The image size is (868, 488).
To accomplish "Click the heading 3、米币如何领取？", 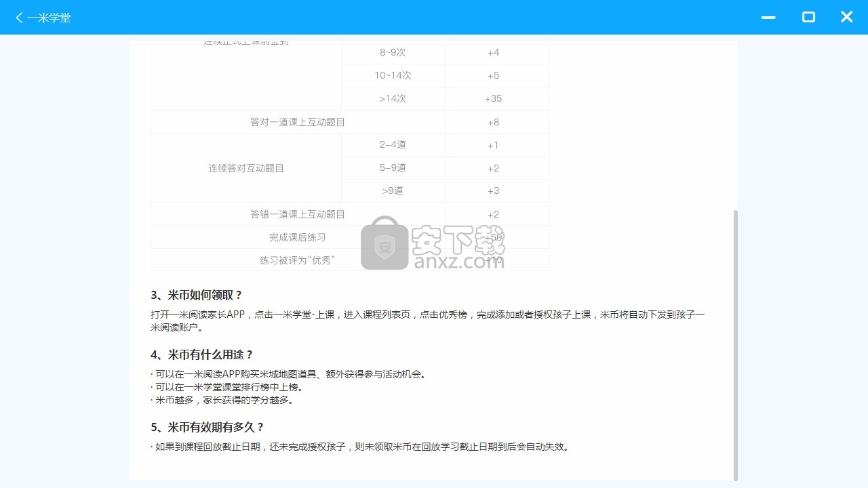I will click(x=197, y=295).
